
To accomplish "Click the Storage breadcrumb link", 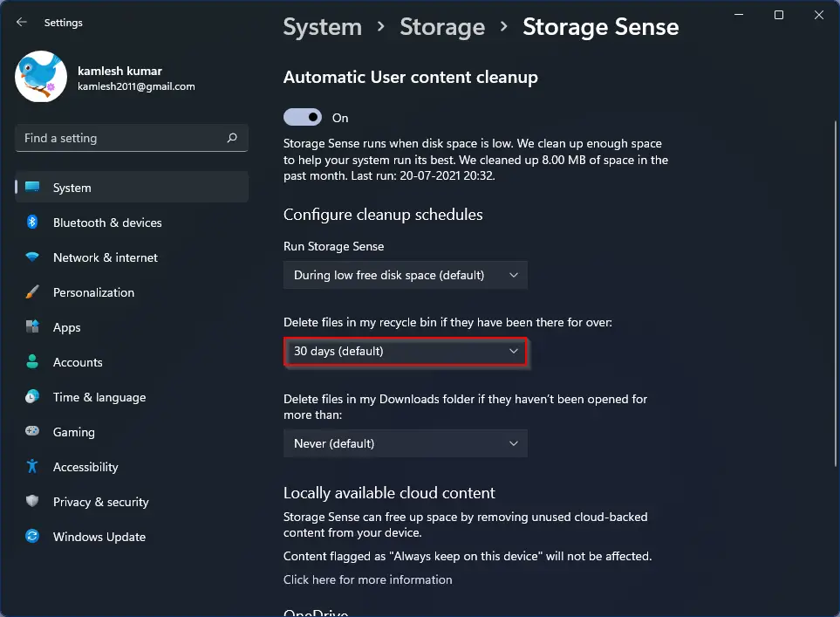I will coord(442,27).
